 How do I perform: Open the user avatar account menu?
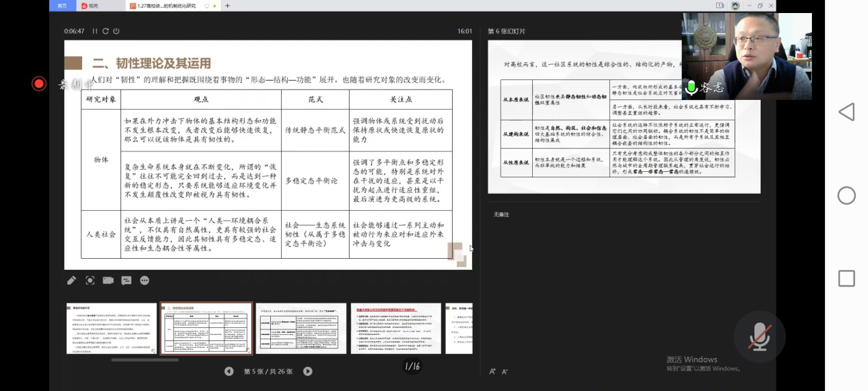pyautogui.click(x=735, y=5)
